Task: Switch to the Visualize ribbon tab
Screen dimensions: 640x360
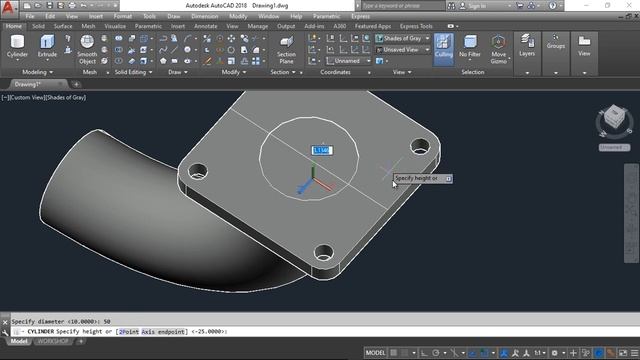Action: 115,26
